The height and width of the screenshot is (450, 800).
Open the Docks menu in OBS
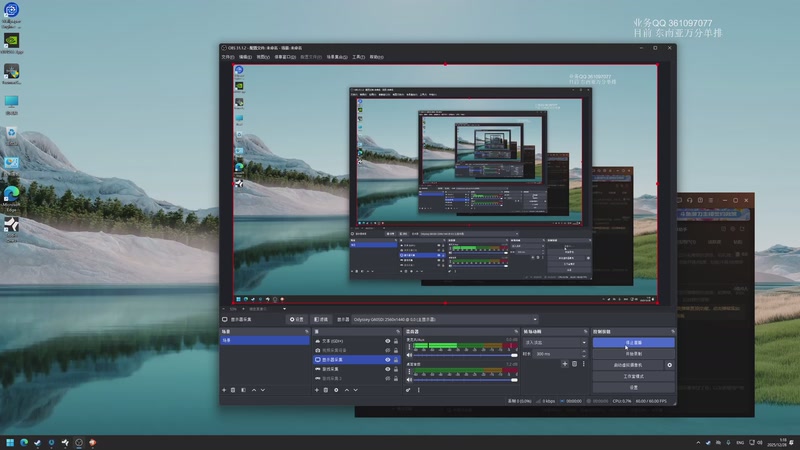285,57
